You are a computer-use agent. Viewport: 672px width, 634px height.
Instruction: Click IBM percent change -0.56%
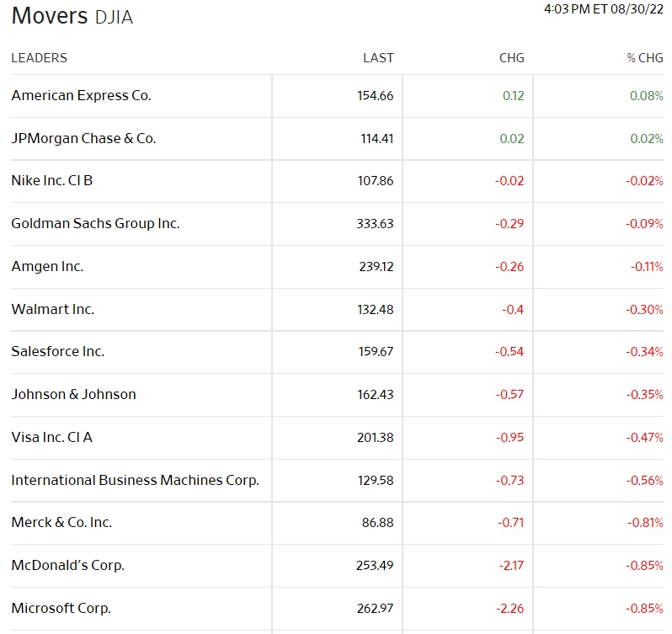click(x=644, y=480)
